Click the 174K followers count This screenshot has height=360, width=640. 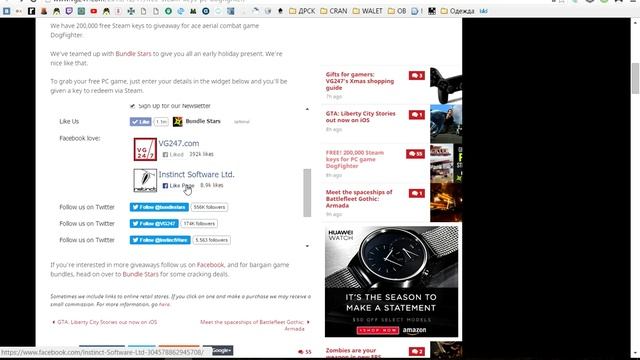(199, 224)
